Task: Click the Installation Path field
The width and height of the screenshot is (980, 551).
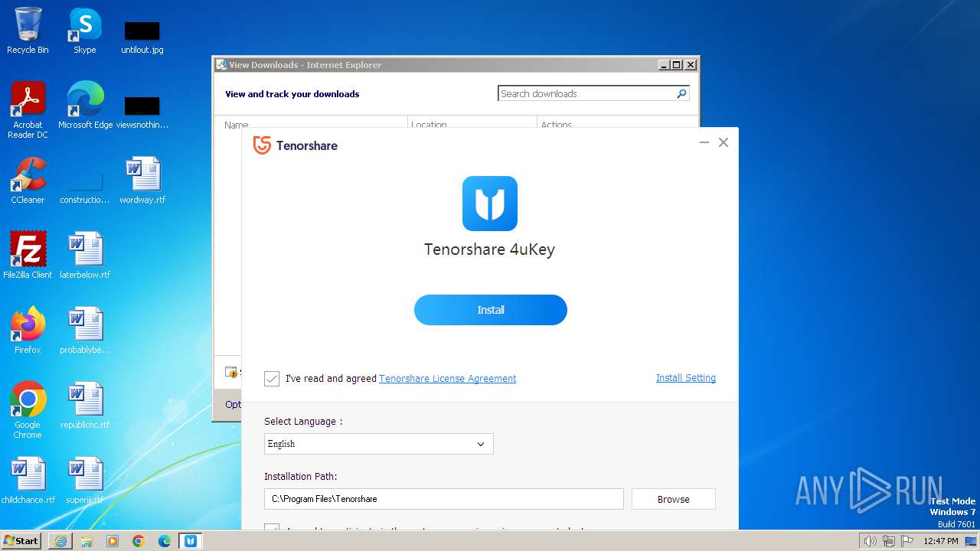Action: (444, 499)
